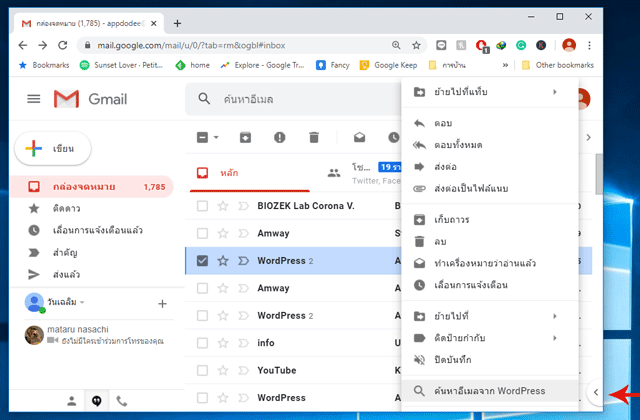This screenshot has height=420, width=640.
Task: Open the เลื่อนการแจ้งเตือนแล้ว snoozed folder
Action: pyautogui.click(x=91, y=230)
